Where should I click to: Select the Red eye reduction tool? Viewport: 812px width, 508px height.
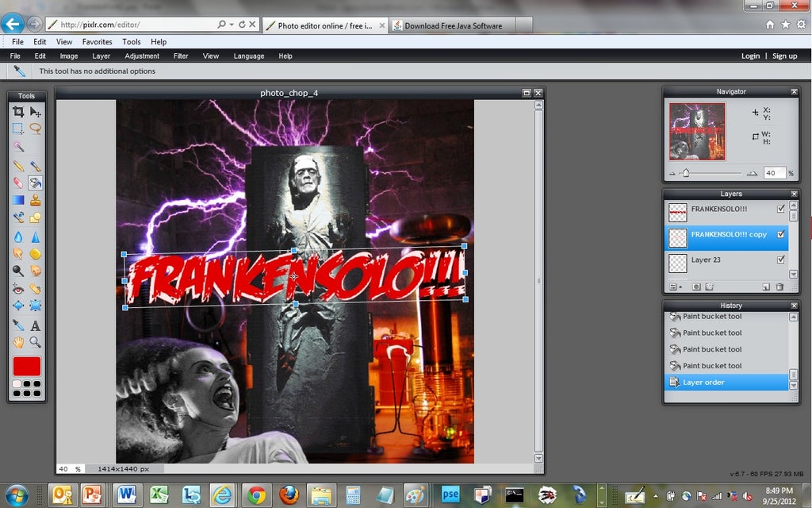coord(18,289)
